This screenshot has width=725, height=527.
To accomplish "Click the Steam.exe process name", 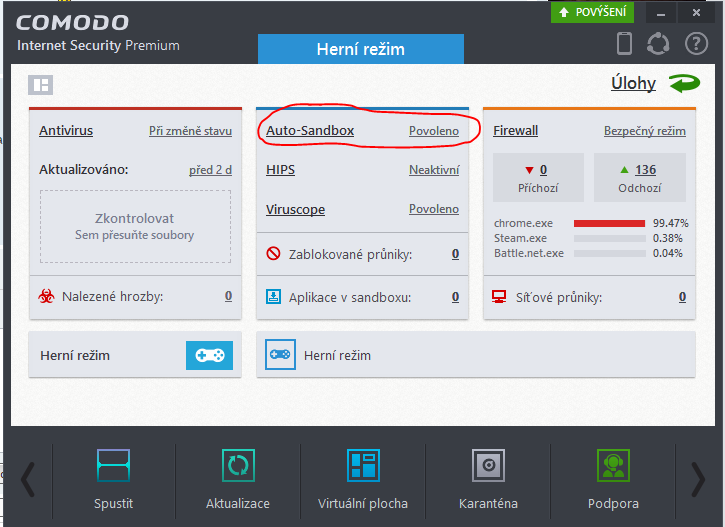I will 520,238.
